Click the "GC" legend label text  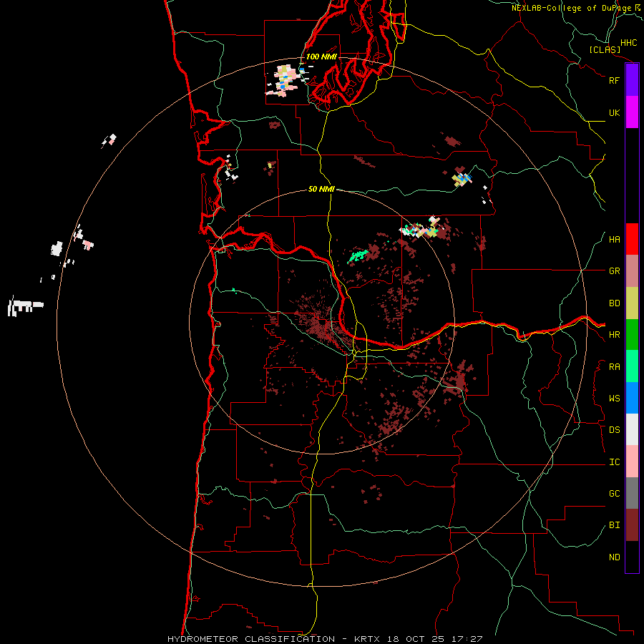[x=614, y=494]
